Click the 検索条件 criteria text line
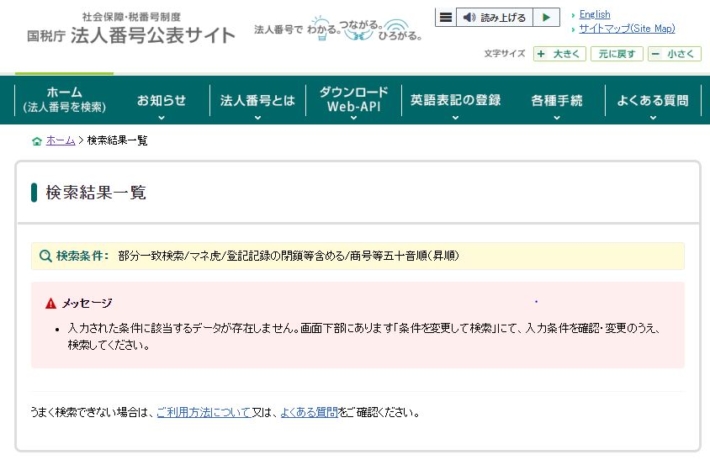 click(x=288, y=256)
